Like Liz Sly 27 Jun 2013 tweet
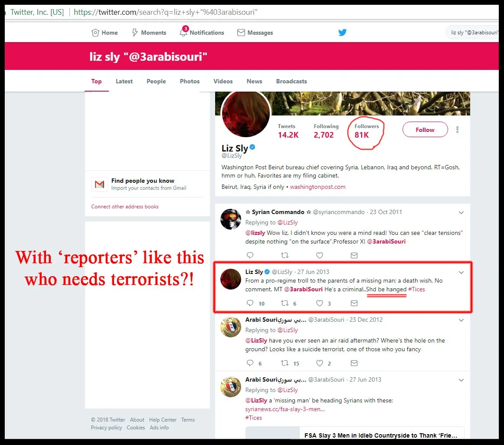Image resolution: width=504 pixels, height=445 pixels. click(320, 303)
